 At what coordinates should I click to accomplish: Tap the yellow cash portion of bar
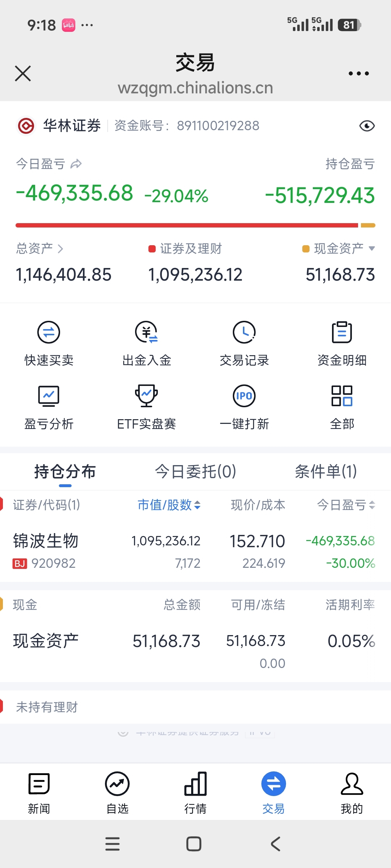click(x=368, y=225)
